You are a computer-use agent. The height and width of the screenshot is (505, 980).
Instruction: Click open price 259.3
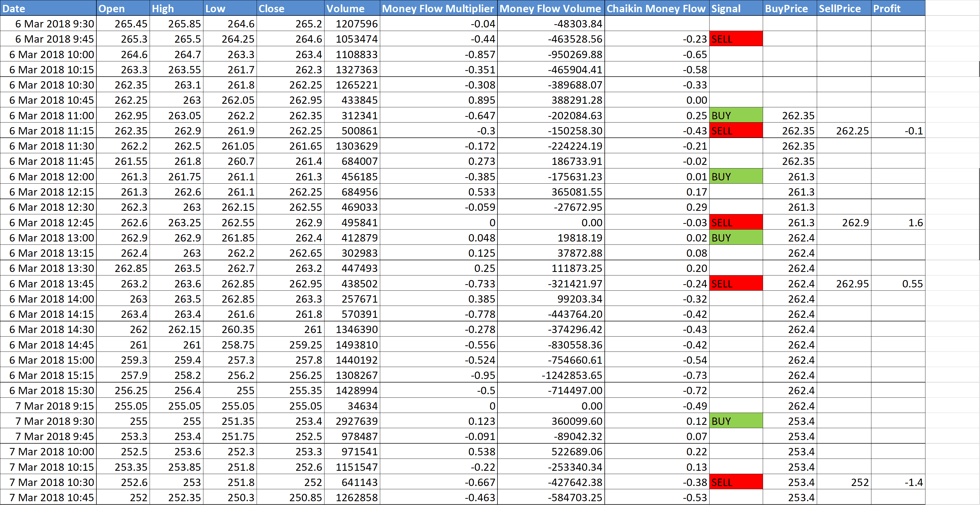coord(123,360)
